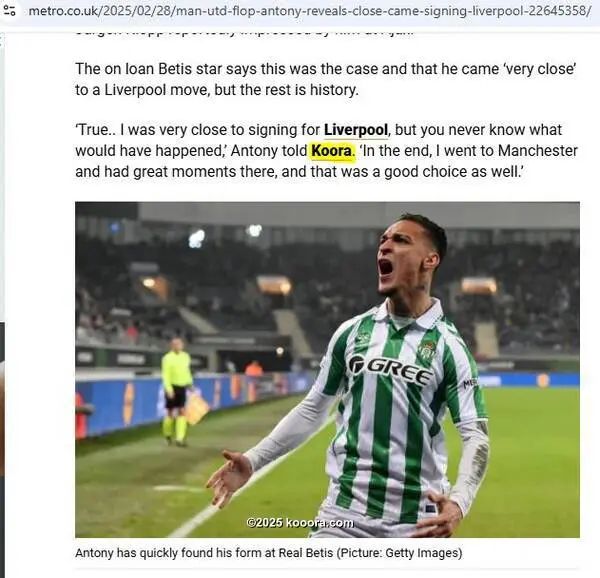The image size is (600, 578).
Task: Select the metro.co.uk URL in the address bar
Action: 310,11
